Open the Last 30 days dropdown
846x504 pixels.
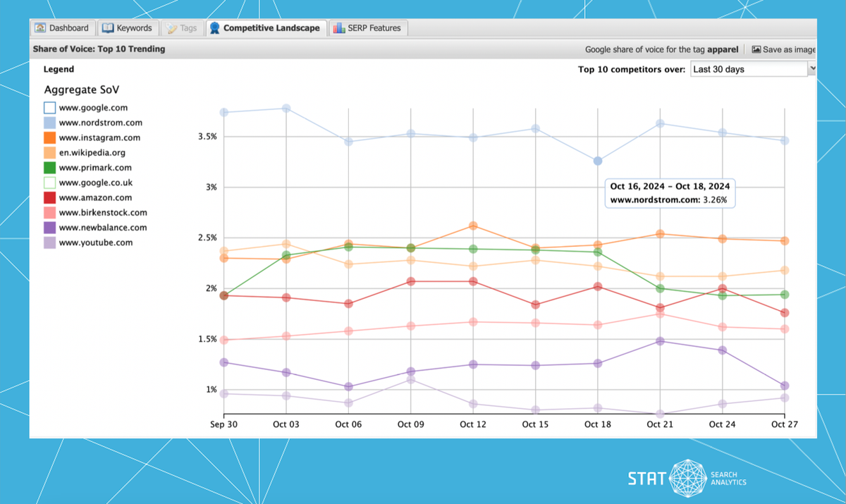(748, 69)
